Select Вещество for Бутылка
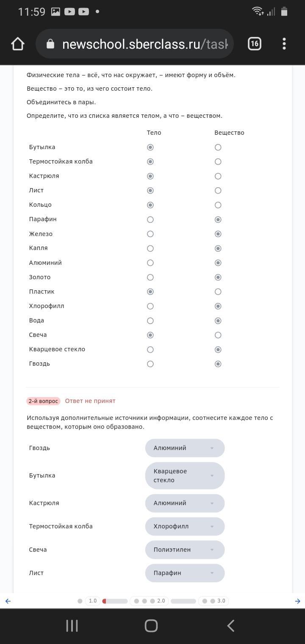Image resolution: width=305 pixels, height=644 pixels. click(x=218, y=147)
